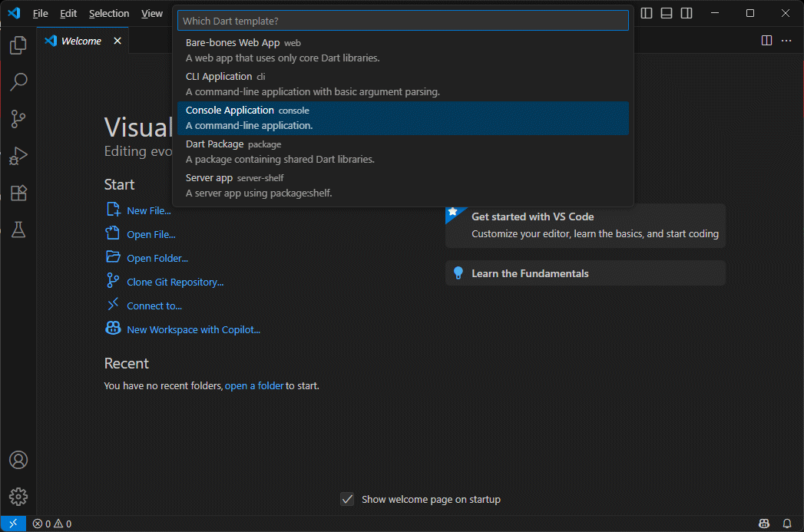Toggle the panel layout button
804x532 pixels.
[x=667, y=13]
